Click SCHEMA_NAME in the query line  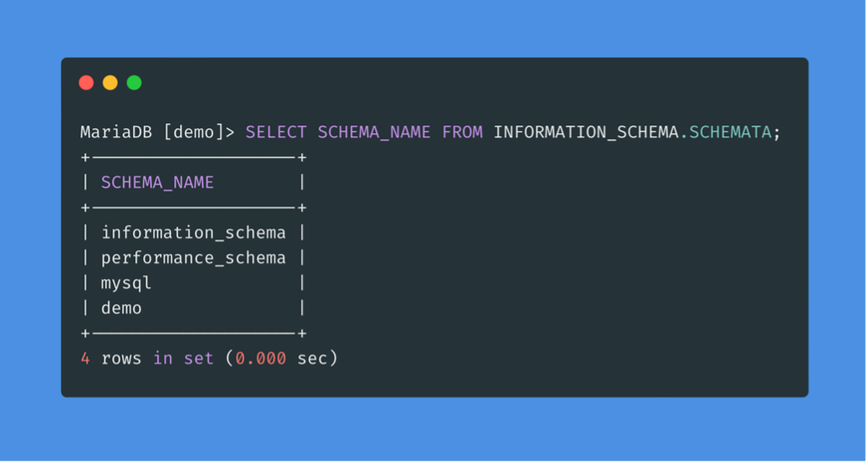click(x=374, y=133)
